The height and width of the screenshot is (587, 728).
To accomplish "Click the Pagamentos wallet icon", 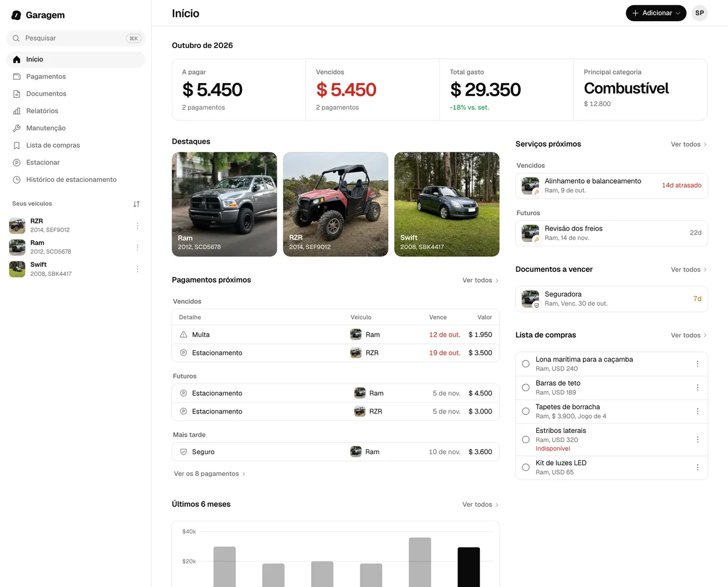I will point(16,76).
